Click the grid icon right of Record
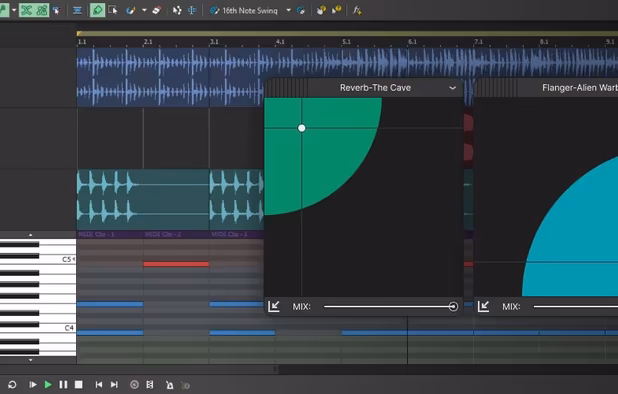This screenshot has height=394, width=618. tap(150, 385)
